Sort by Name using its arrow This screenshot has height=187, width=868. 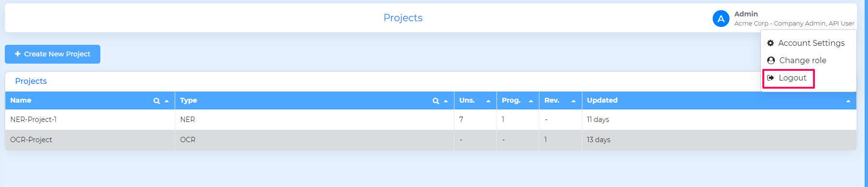[x=167, y=101]
